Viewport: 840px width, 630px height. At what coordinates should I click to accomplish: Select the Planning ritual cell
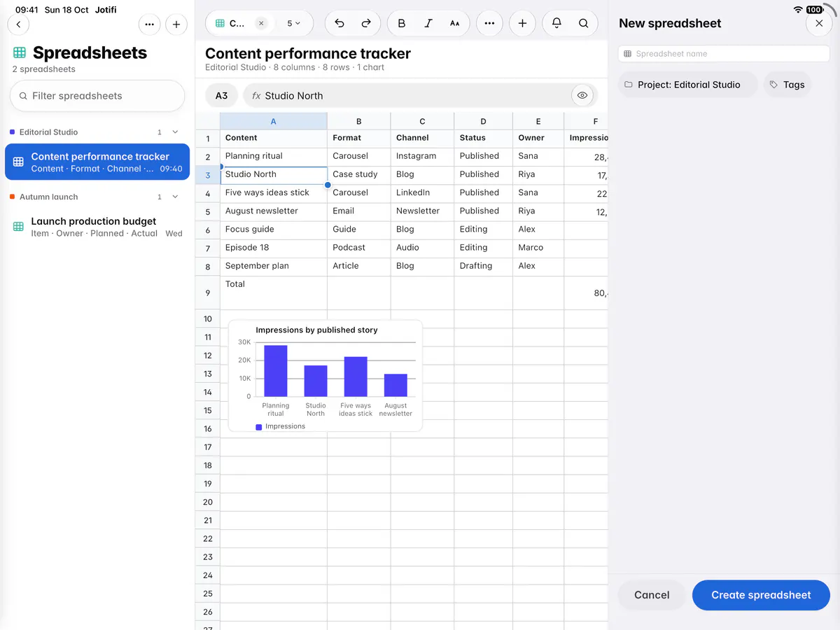pyautogui.click(x=274, y=156)
